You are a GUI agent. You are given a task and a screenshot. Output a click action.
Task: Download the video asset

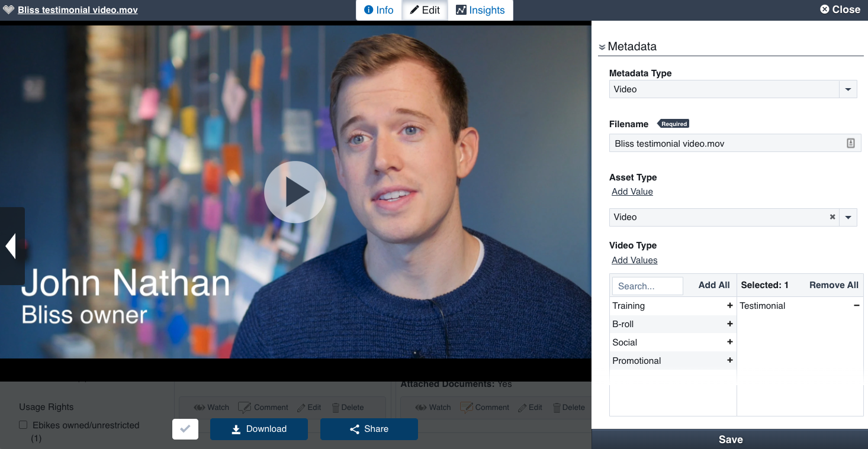[x=259, y=429]
